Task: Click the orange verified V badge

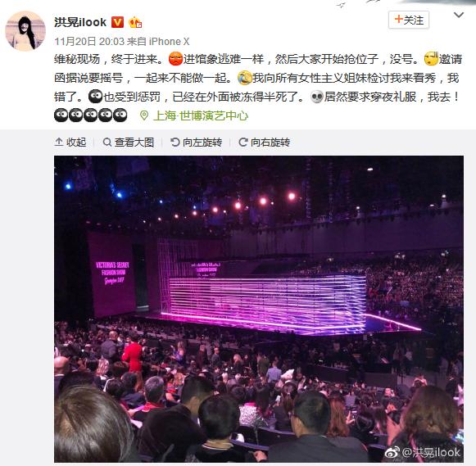Action: click(x=117, y=22)
